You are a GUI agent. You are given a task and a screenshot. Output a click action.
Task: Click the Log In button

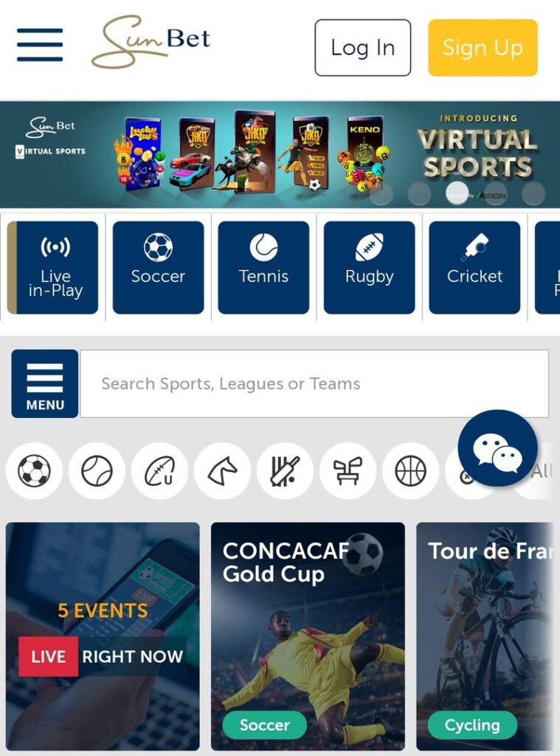[x=363, y=48]
